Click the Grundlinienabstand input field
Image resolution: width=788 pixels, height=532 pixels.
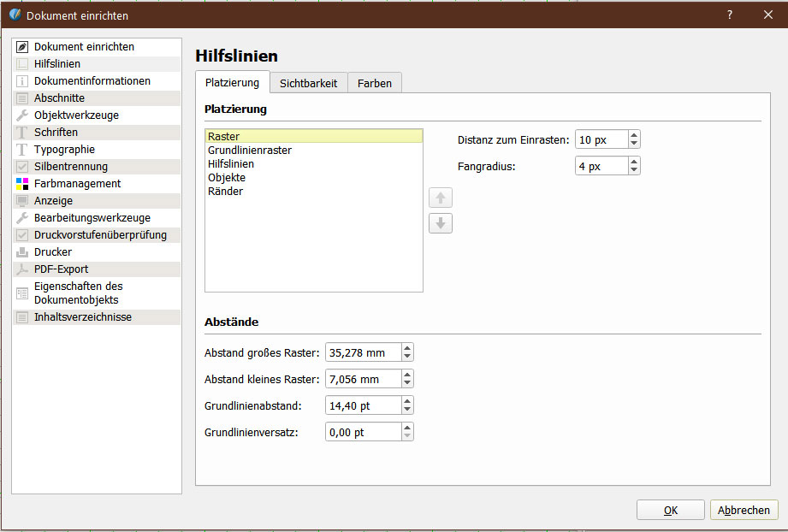(x=363, y=405)
